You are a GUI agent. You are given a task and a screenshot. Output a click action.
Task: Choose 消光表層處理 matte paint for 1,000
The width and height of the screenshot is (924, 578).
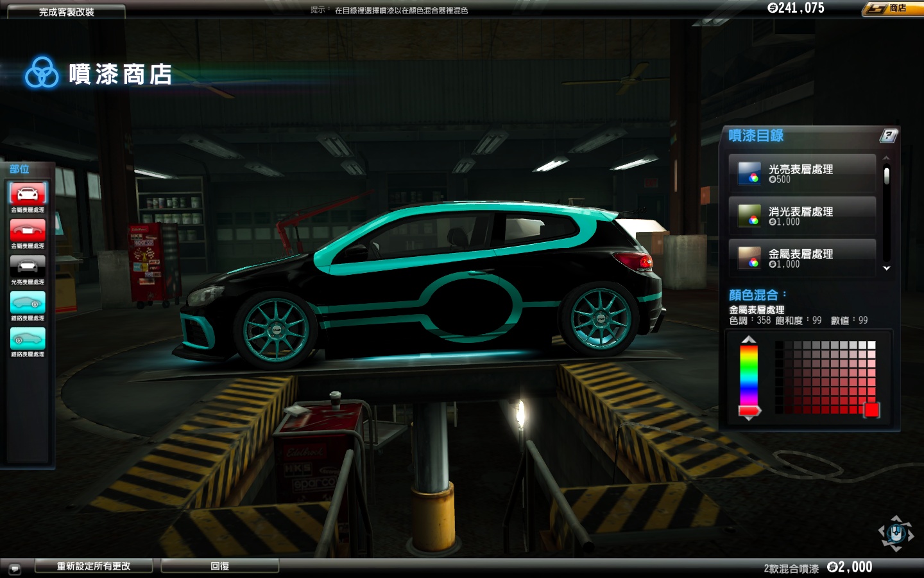click(x=802, y=216)
